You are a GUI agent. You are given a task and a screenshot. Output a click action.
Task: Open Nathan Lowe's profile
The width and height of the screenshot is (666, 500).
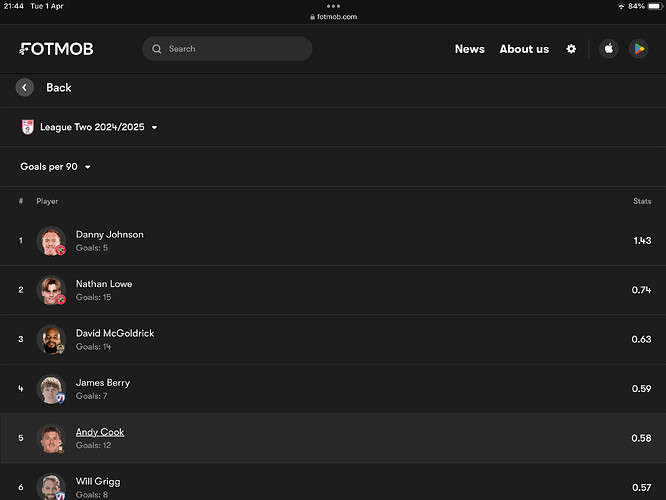[x=104, y=284]
